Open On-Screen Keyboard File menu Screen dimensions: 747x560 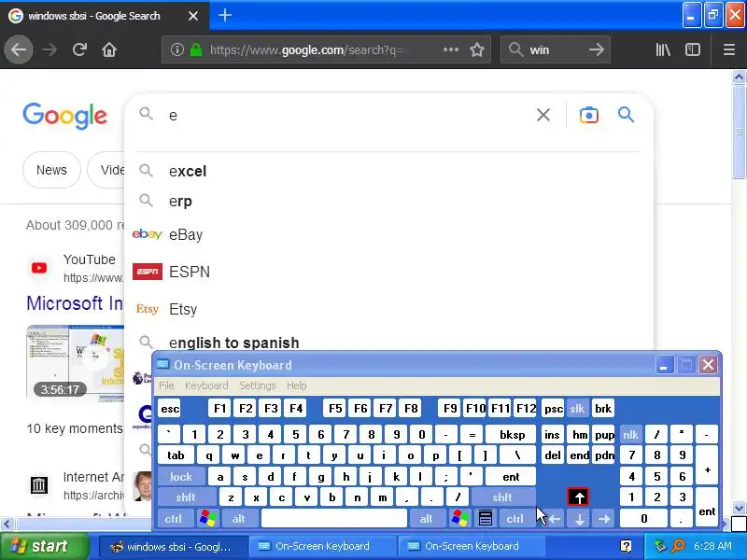tap(166, 385)
